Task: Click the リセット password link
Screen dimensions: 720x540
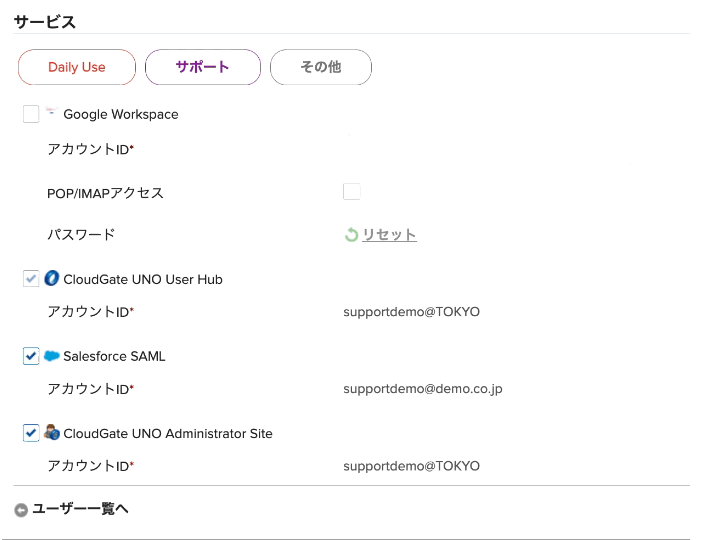Action: (389, 235)
